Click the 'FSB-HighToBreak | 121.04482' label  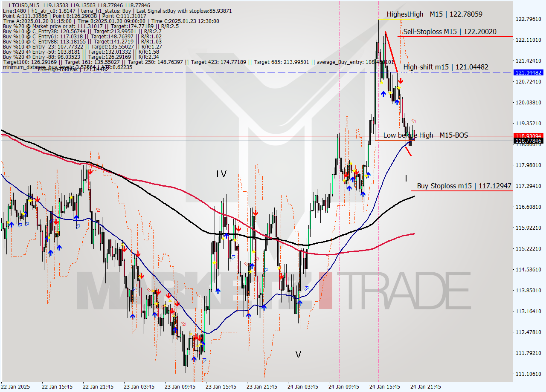73,69
